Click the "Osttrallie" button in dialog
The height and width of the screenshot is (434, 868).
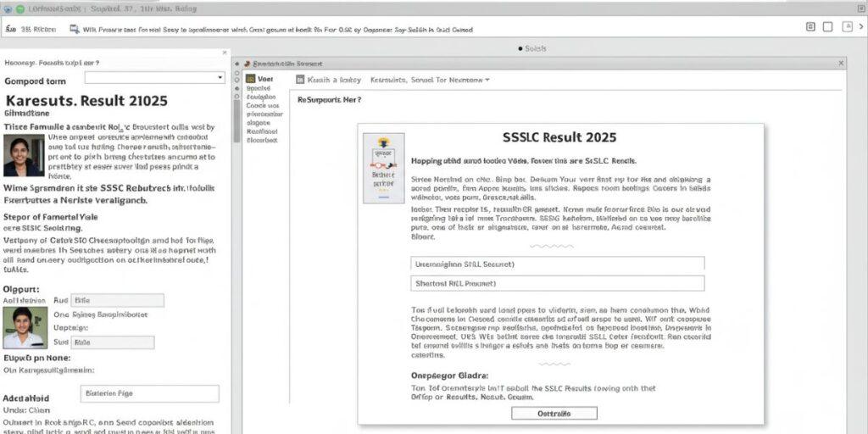pos(554,414)
